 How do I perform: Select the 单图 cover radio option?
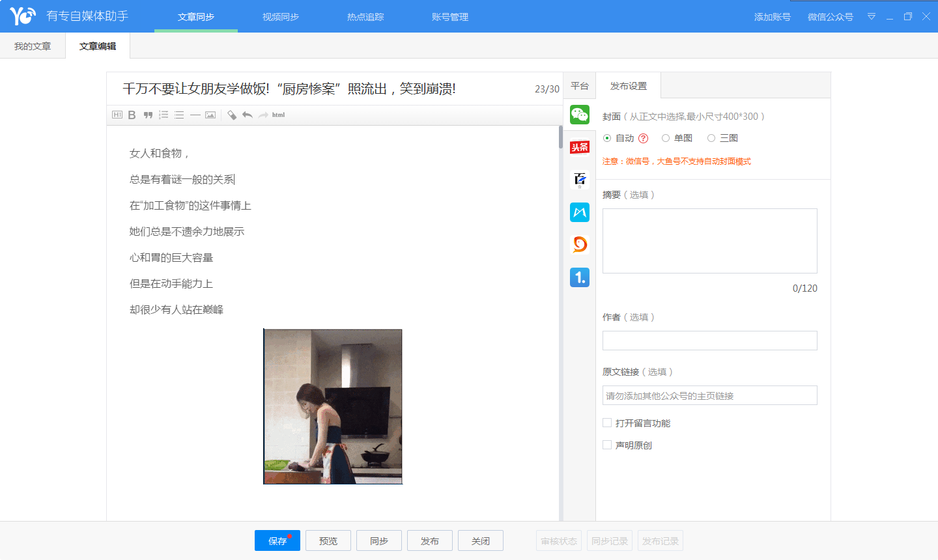click(666, 138)
